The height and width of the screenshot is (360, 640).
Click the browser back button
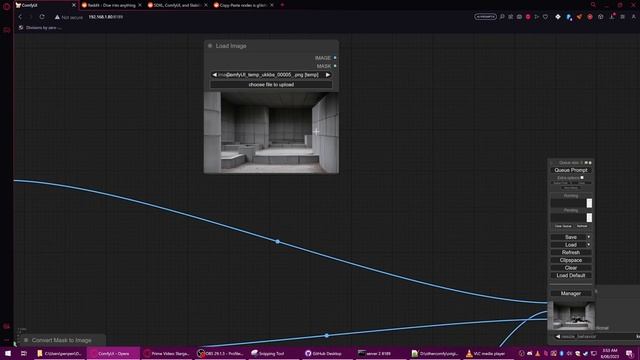20,17
